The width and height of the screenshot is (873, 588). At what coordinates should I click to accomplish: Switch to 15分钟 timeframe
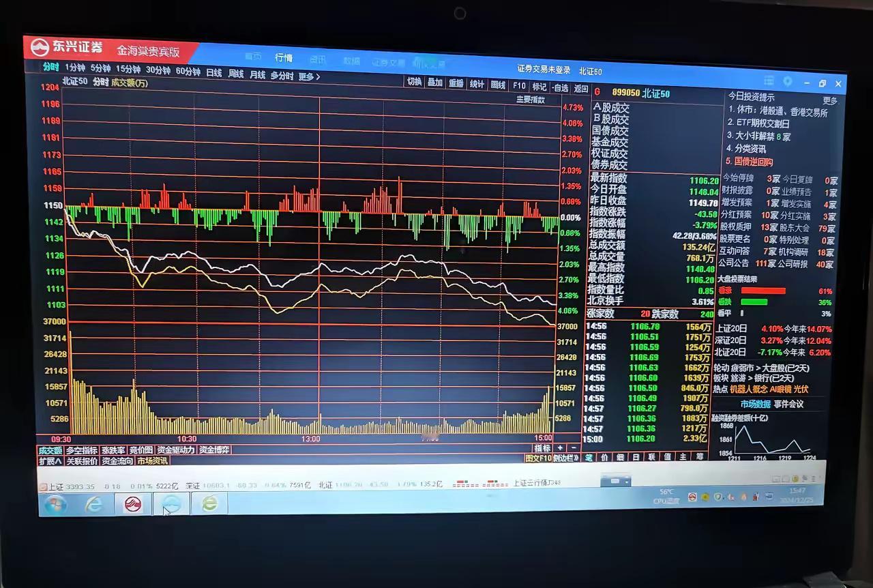(x=128, y=70)
